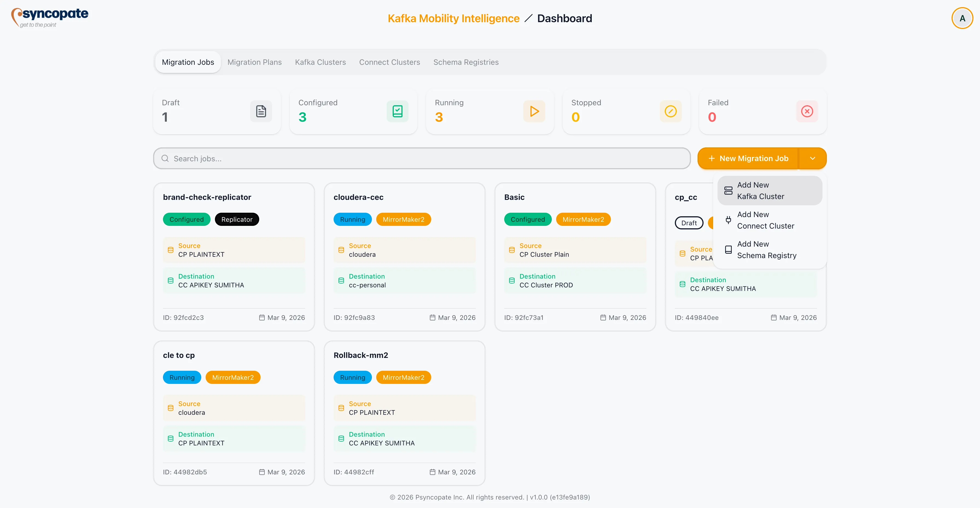Select Add New Connect Cluster from menu

click(765, 220)
